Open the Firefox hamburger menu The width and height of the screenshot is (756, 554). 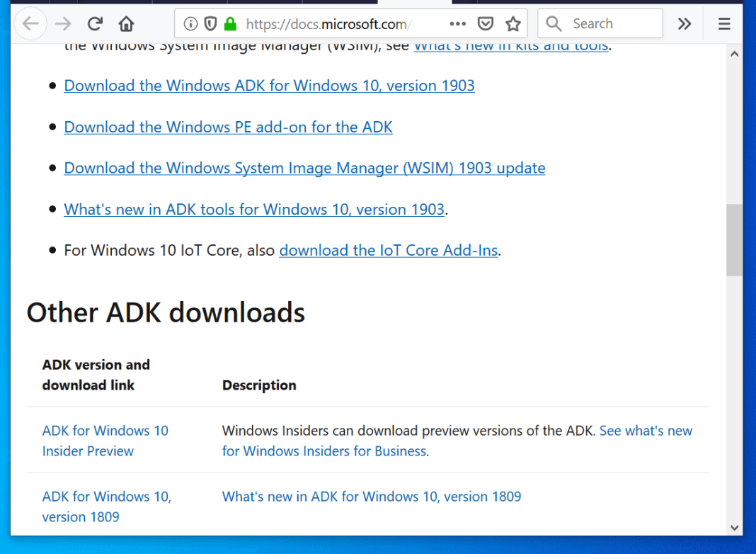[x=724, y=23]
